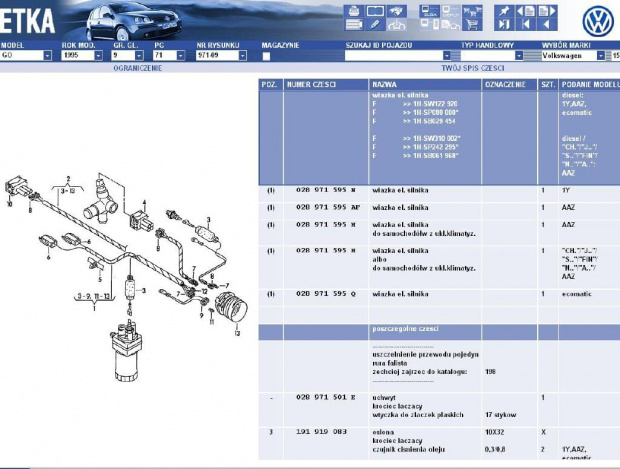Click the POZ. column header

tap(271, 85)
